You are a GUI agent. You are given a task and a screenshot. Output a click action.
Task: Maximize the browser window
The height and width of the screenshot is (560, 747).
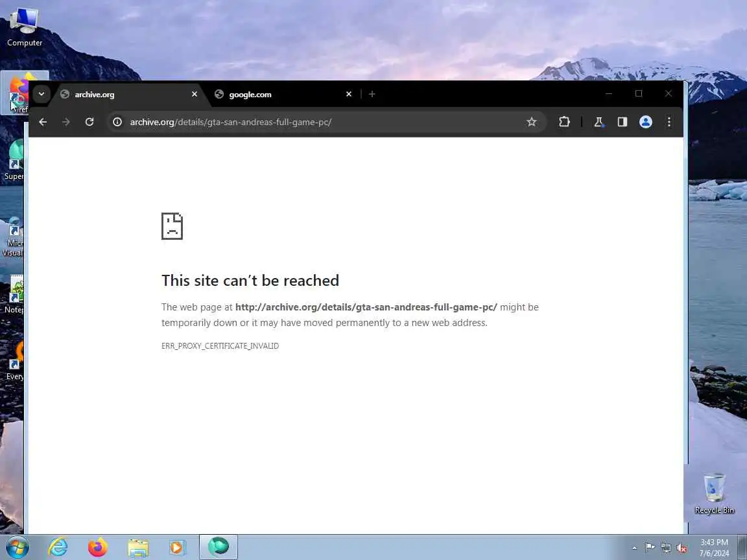pyautogui.click(x=639, y=94)
